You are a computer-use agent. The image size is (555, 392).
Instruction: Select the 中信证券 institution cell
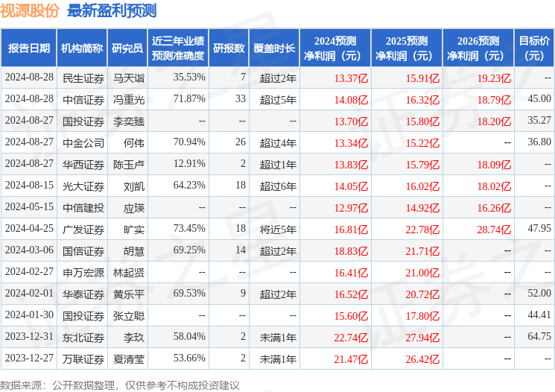[83, 99]
